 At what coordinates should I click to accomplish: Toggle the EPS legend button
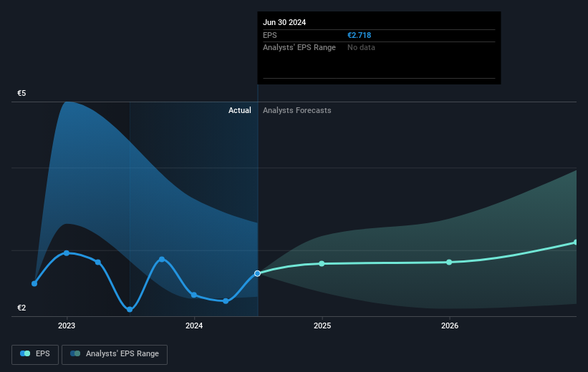pyautogui.click(x=35, y=354)
